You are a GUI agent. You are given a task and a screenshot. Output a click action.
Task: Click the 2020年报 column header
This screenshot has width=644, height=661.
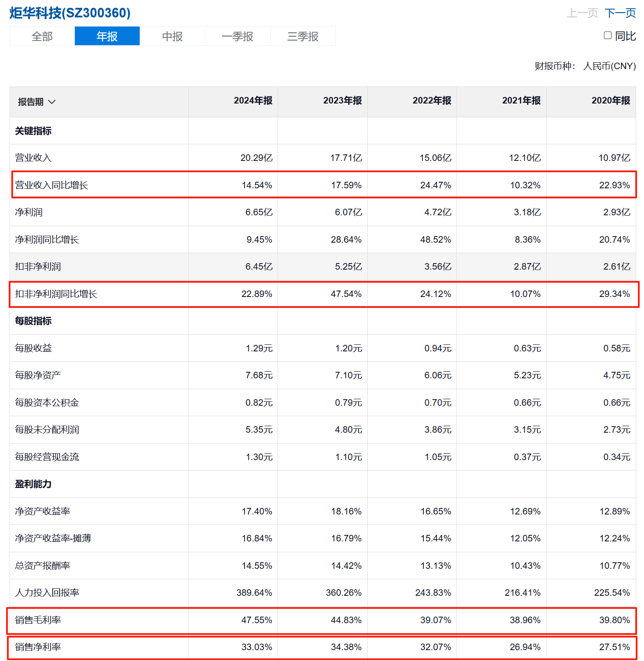(x=611, y=100)
